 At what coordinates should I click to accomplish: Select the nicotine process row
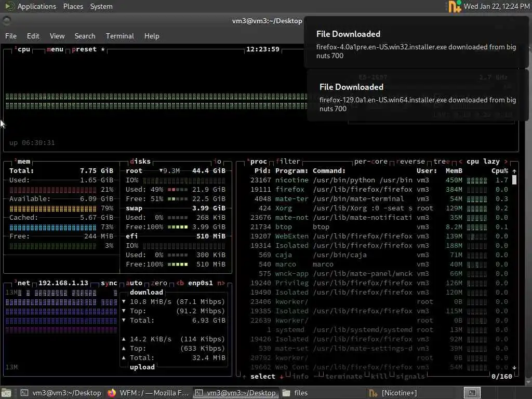tap(379, 180)
